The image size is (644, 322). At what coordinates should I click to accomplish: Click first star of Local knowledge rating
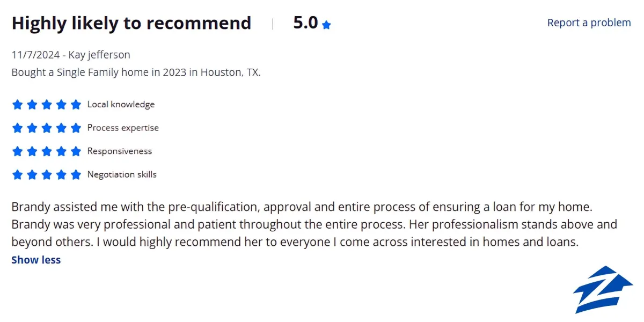click(17, 105)
